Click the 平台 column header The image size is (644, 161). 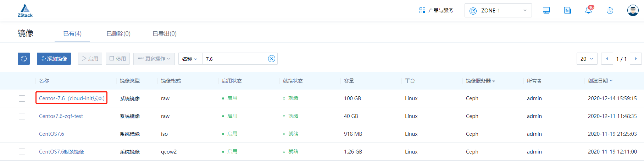coord(410,81)
